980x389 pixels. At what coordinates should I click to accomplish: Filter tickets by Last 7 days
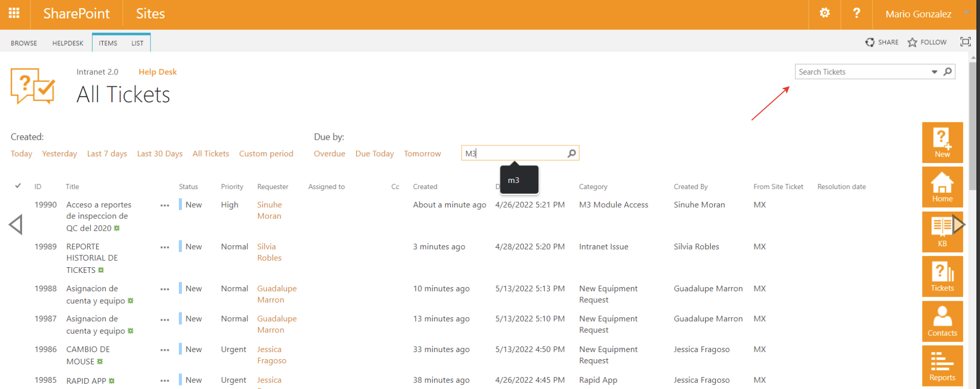point(107,154)
